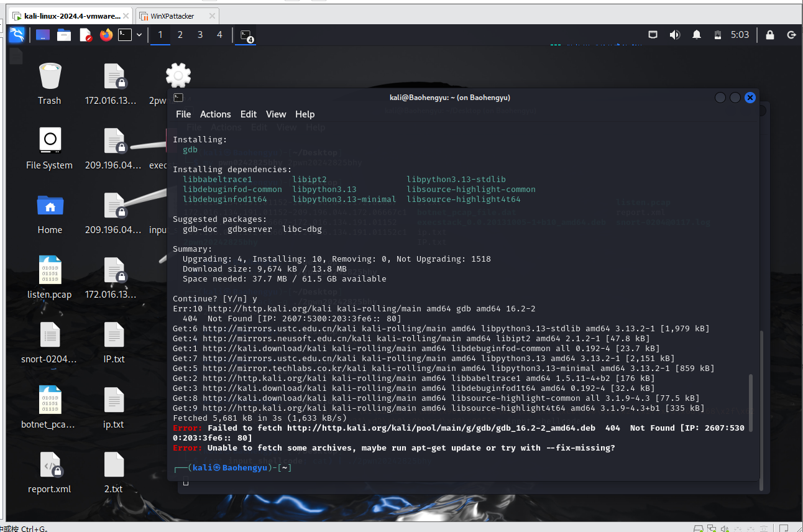
Task: Click 'libsource-highlight-common' dependency name
Action: [x=471, y=190]
